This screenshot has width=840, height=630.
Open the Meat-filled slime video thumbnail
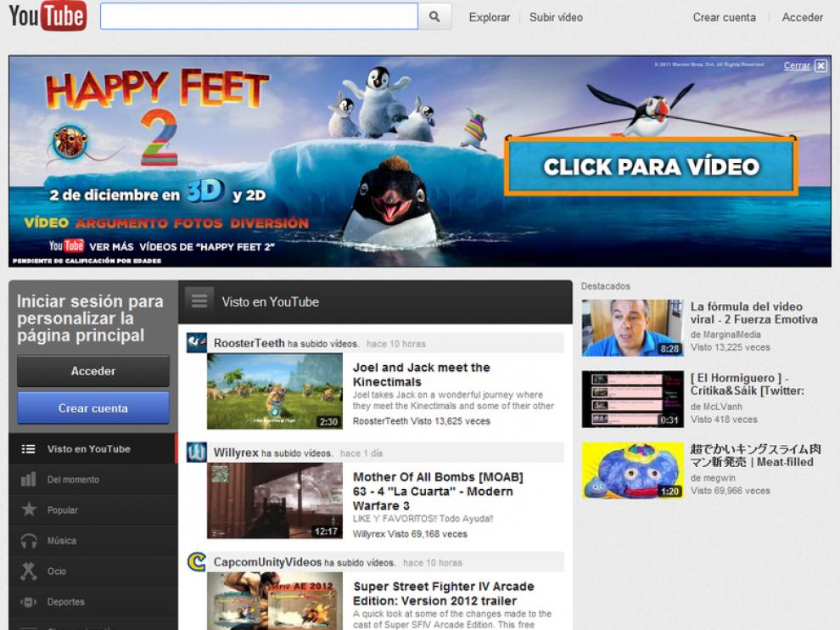pyautogui.click(x=633, y=470)
